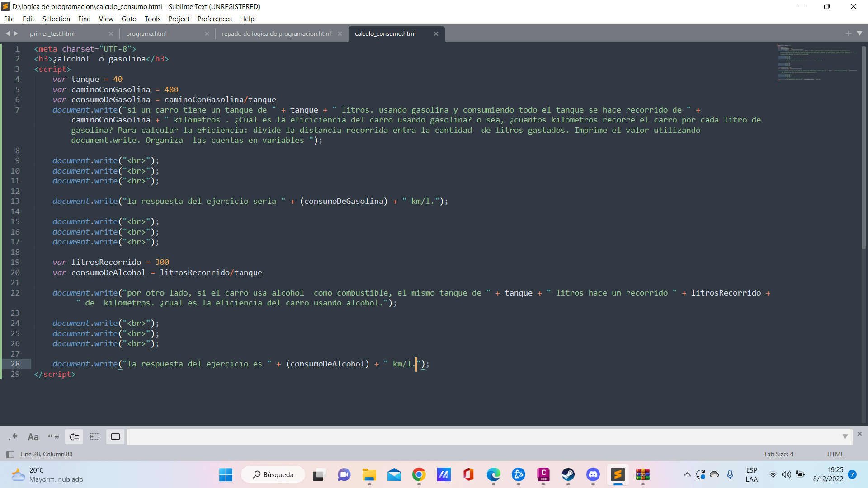Toggle whole word matching

(x=53, y=436)
